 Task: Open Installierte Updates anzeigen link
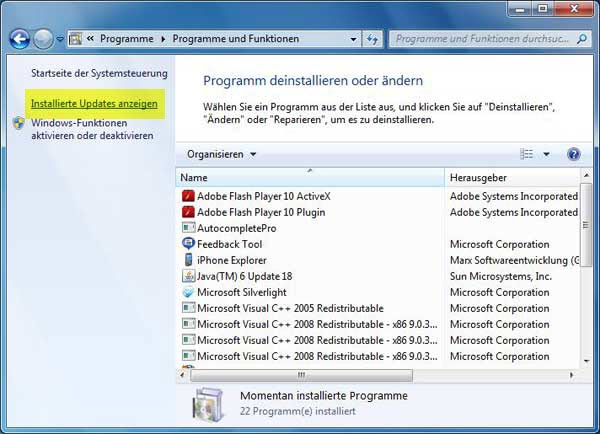[x=94, y=103]
